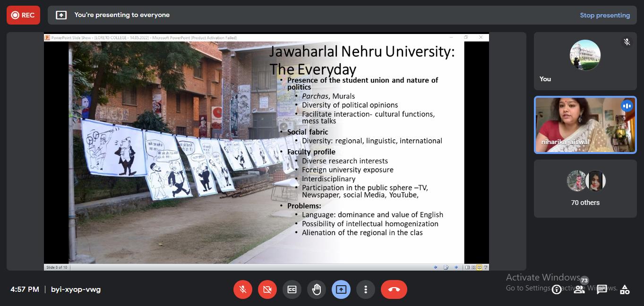Leave the call
This screenshot has width=644, height=306.
[x=394, y=289]
